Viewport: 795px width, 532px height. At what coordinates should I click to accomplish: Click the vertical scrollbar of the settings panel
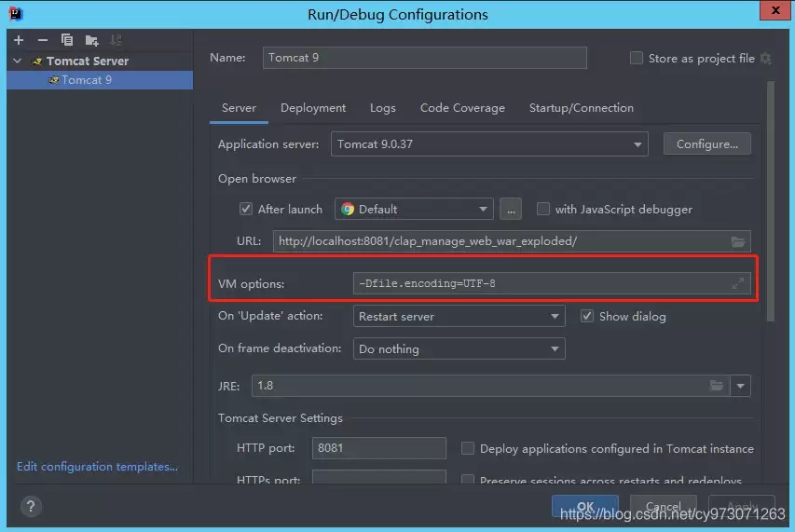coord(771,201)
